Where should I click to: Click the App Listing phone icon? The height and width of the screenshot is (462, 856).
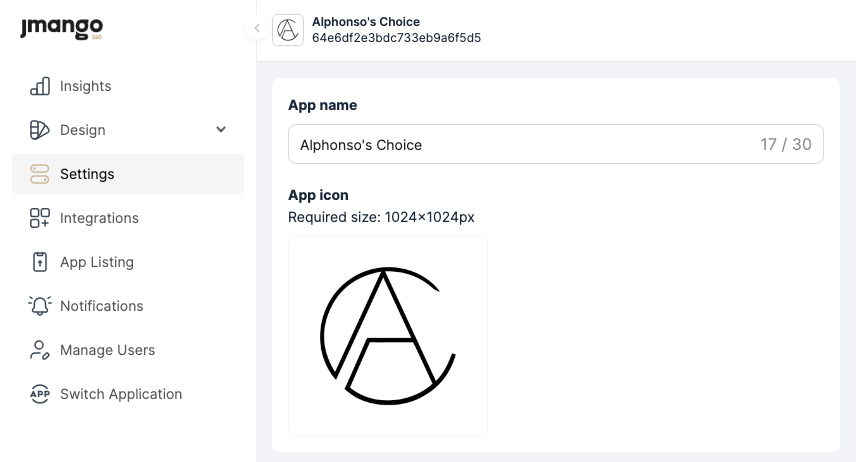pos(40,262)
